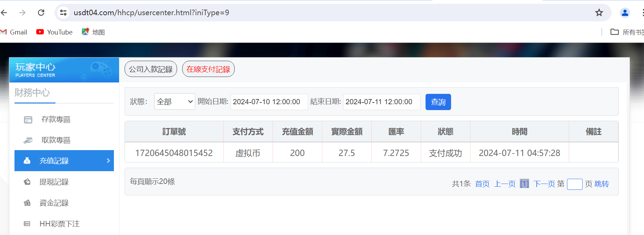Click the 結束日期 date field

pos(382,102)
